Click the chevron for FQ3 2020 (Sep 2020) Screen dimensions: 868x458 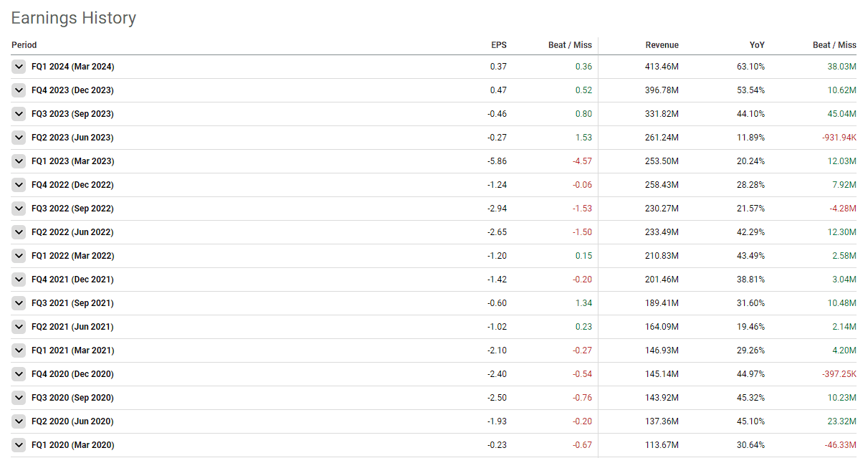tap(19, 398)
